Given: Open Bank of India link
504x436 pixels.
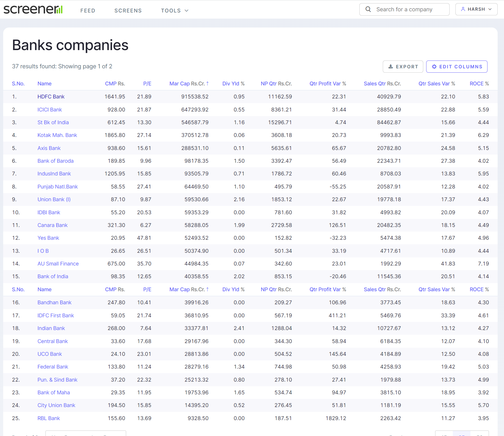Looking at the screenshot, I should (x=53, y=276).
